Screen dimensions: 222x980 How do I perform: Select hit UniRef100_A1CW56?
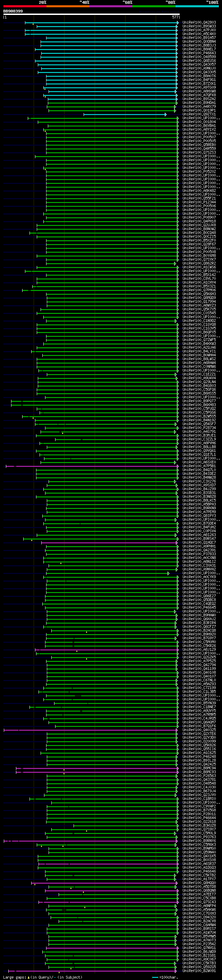point(199,267)
